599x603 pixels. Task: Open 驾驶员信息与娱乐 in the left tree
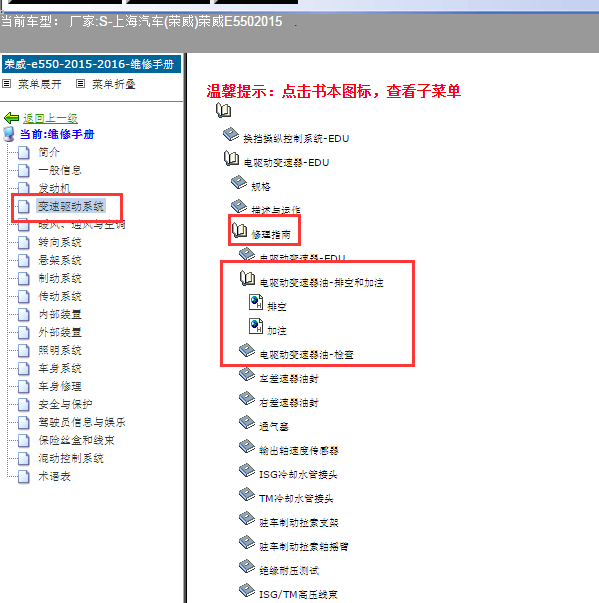[x=82, y=422]
